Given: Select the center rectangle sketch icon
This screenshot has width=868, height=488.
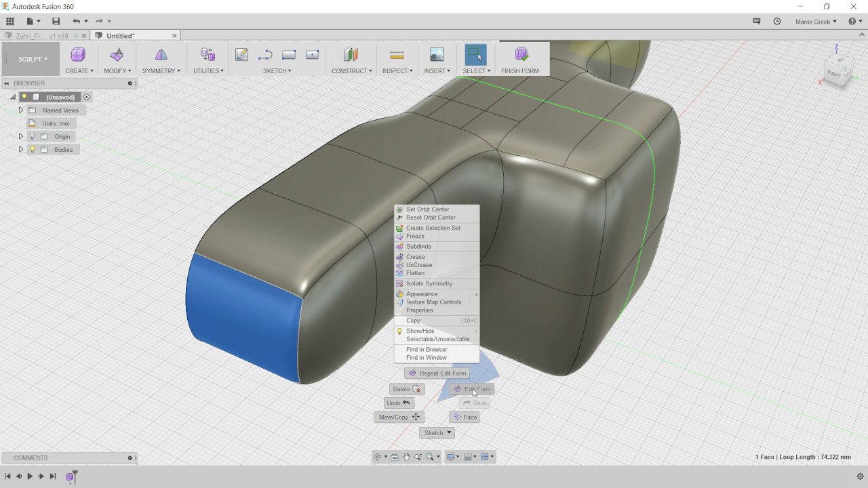Looking at the screenshot, I should [312, 55].
